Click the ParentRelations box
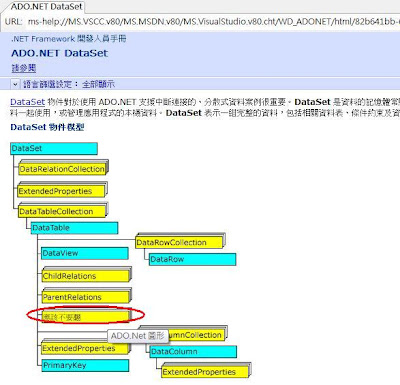Viewport: 400px width, 385px height. [x=86, y=296]
